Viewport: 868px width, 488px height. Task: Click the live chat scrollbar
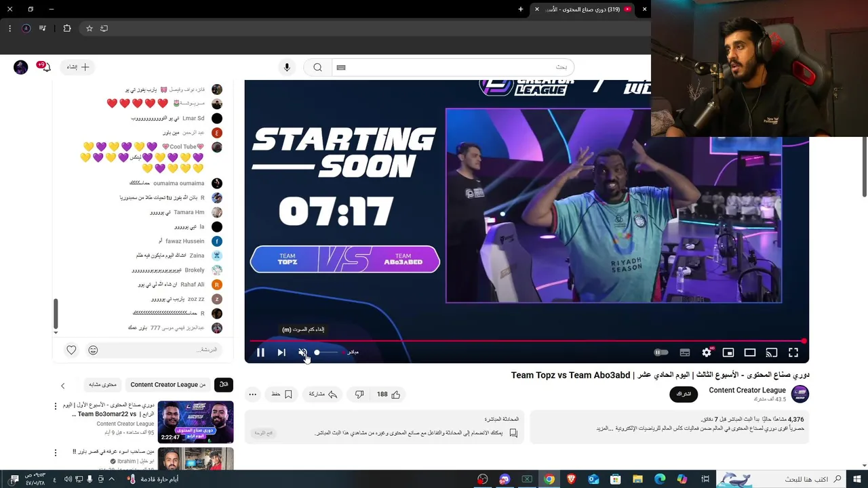56,314
